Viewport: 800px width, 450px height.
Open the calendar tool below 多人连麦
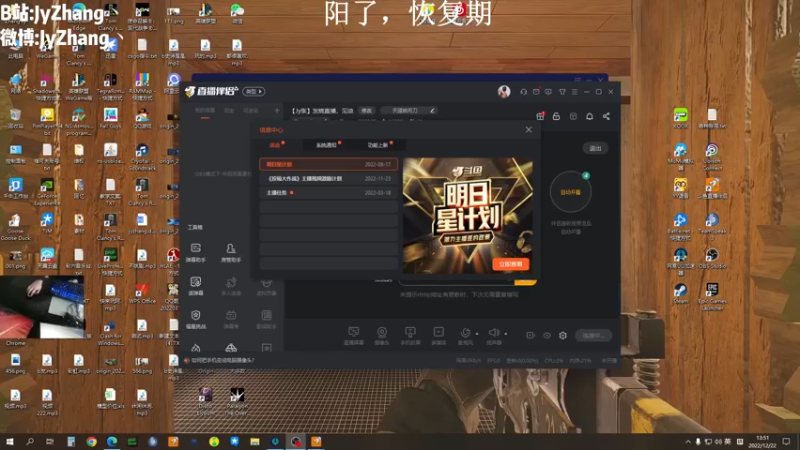(231, 319)
